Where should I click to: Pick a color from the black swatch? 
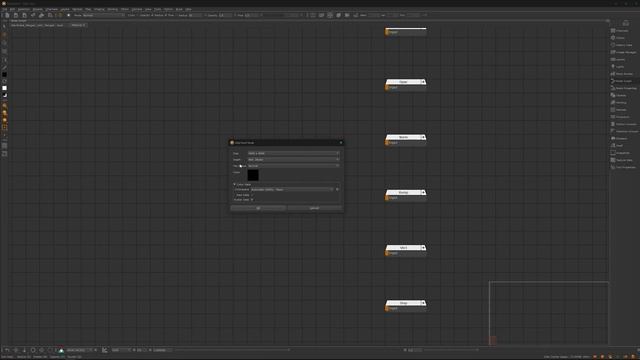(x=253, y=175)
